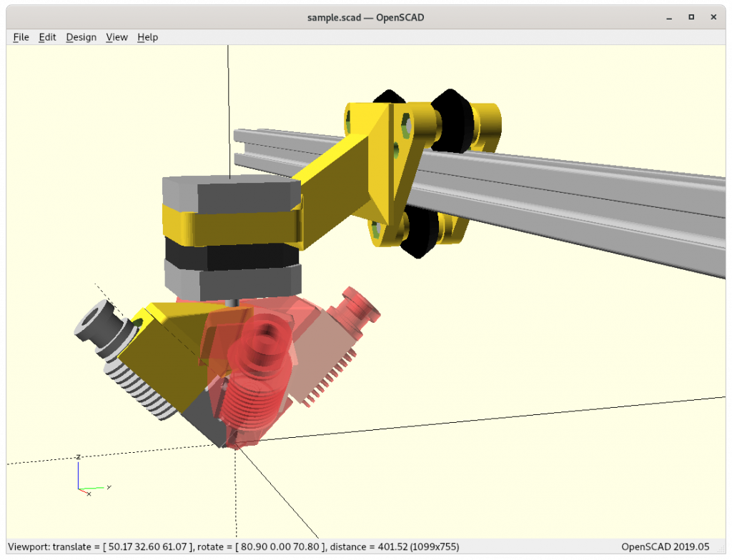732x560 pixels.
Task: Click the OpenSCAD 2019.05 version label
Action: click(x=666, y=546)
